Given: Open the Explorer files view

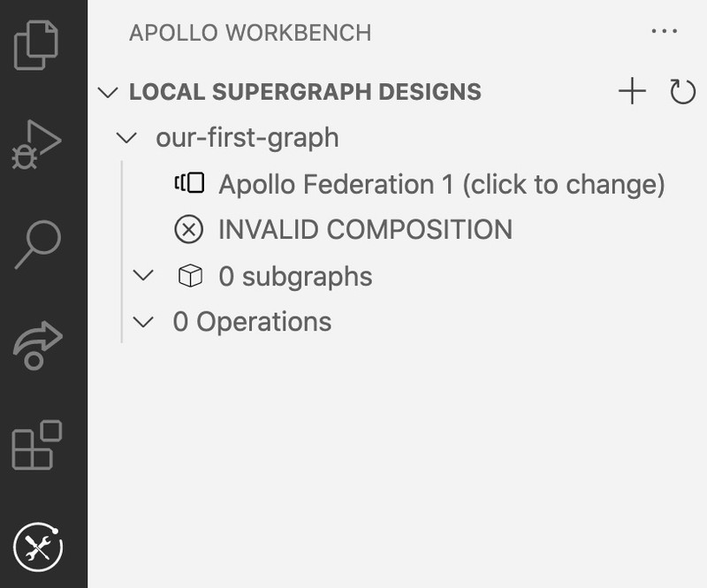Looking at the screenshot, I should (36, 45).
